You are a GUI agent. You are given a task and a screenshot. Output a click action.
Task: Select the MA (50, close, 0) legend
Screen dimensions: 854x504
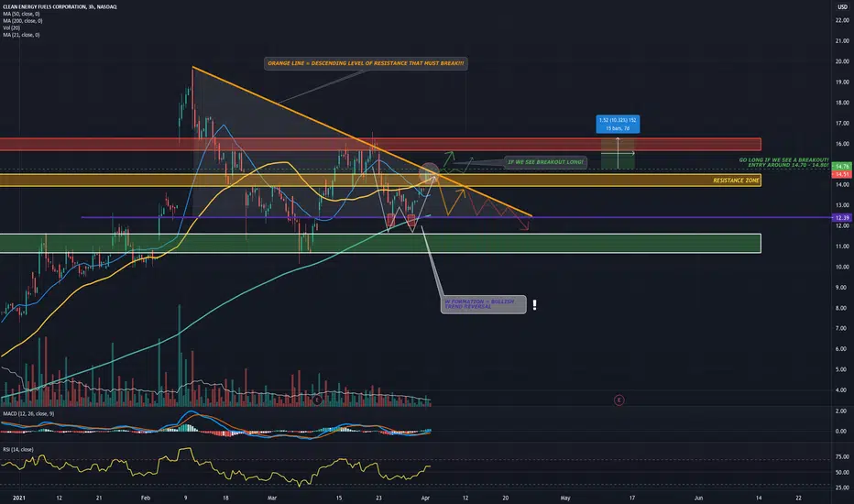pyautogui.click(x=21, y=14)
